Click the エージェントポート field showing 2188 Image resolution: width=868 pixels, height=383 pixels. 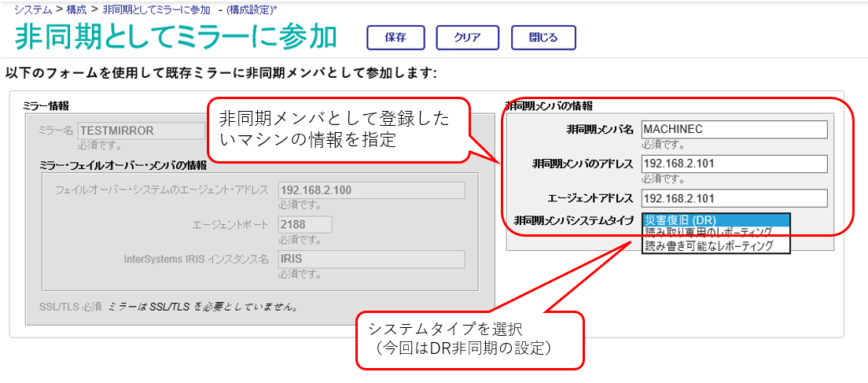click(x=305, y=225)
